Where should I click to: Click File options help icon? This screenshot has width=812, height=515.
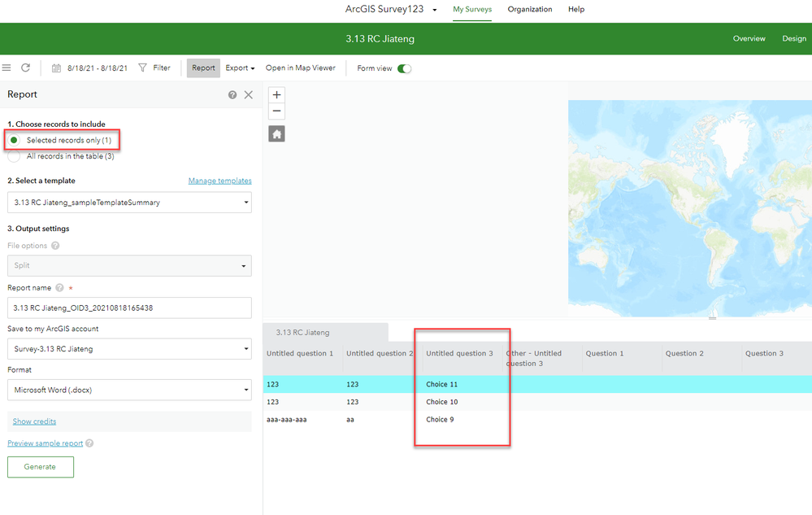[x=55, y=246]
